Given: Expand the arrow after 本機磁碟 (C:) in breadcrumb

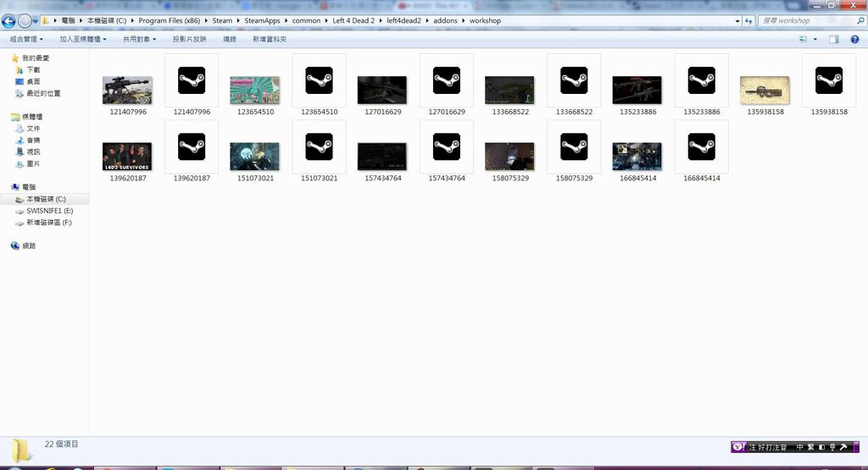Looking at the screenshot, I should (132, 20).
